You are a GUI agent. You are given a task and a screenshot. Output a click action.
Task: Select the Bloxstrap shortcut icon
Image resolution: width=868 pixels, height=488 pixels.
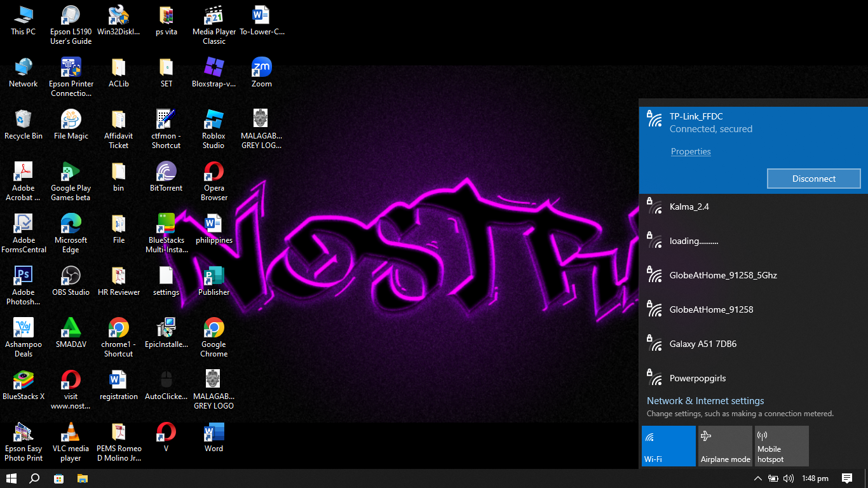tap(214, 72)
